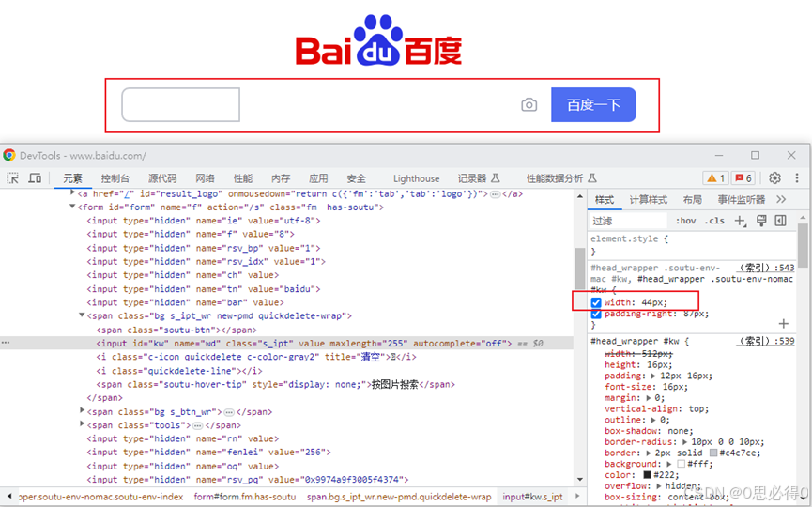Show more style pane tabs chevron
Image resolution: width=812 pixels, height=507 pixels.
pyautogui.click(x=781, y=199)
